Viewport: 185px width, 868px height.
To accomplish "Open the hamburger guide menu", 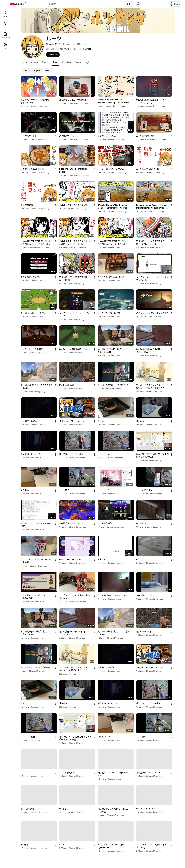I will (x=5, y=4).
